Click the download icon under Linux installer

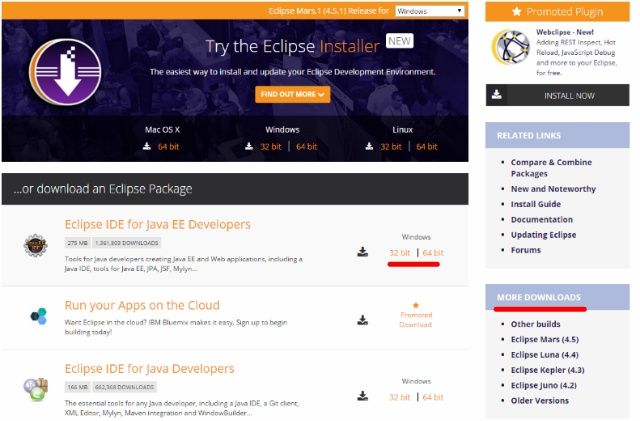click(369, 146)
